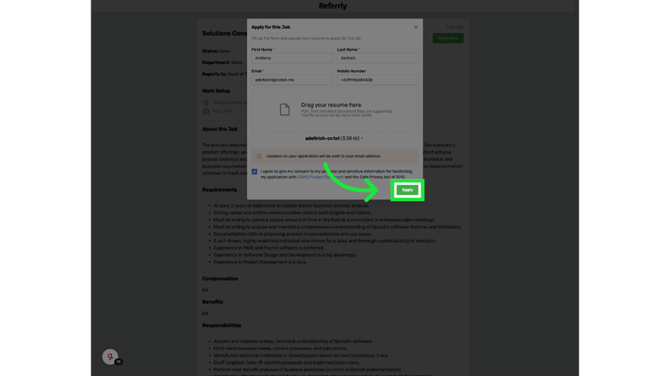The image size is (670, 376).
Task: Close the Apply for this Job dialog
Action: (x=416, y=27)
